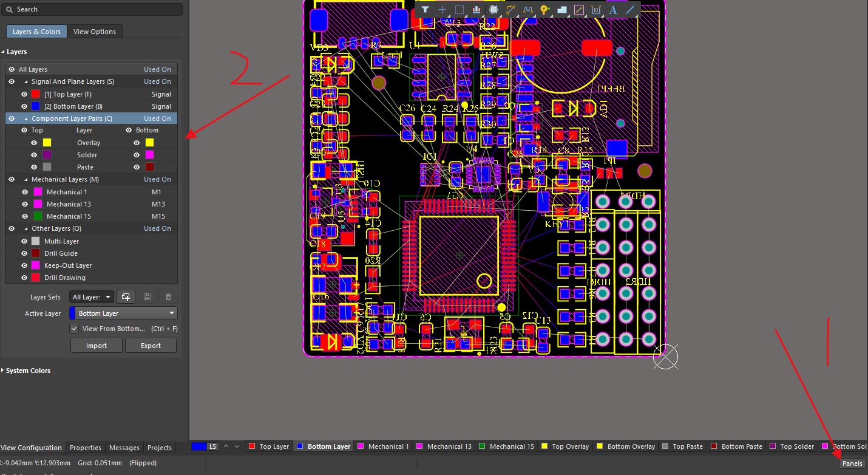Select the Drill Drawing layer row
This screenshot has height=475, width=868.
(x=91, y=278)
